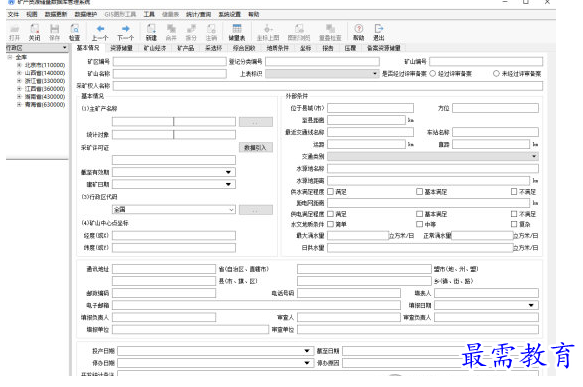Check 不满足 for 供水满足程度
This screenshot has width=583, height=387.
pyautogui.click(x=514, y=191)
